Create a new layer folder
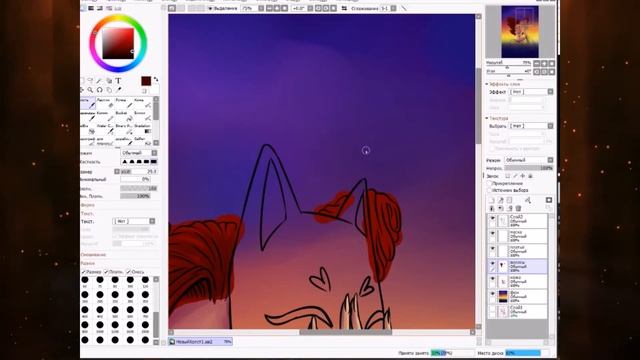The width and height of the screenshot is (640, 360). pyautogui.click(x=509, y=200)
